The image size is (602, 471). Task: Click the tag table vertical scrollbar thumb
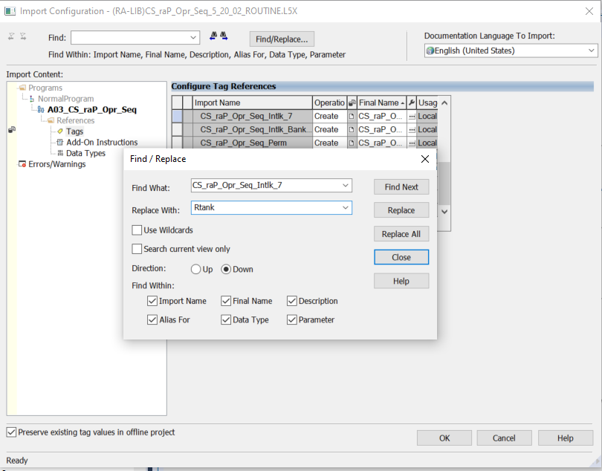point(444,183)
